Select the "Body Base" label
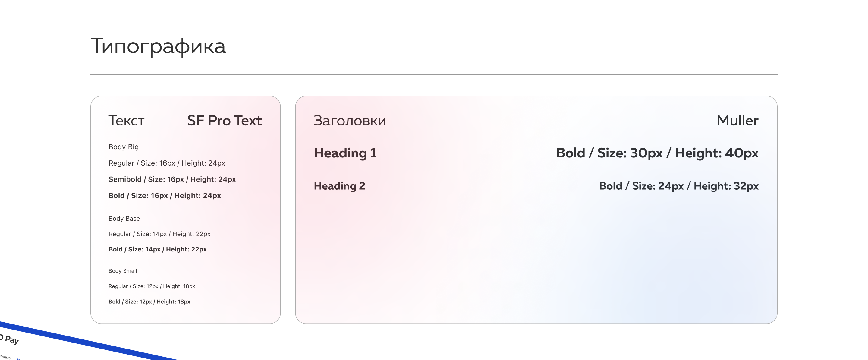Viewport: 868px width, 360px height. pos(124,218)
